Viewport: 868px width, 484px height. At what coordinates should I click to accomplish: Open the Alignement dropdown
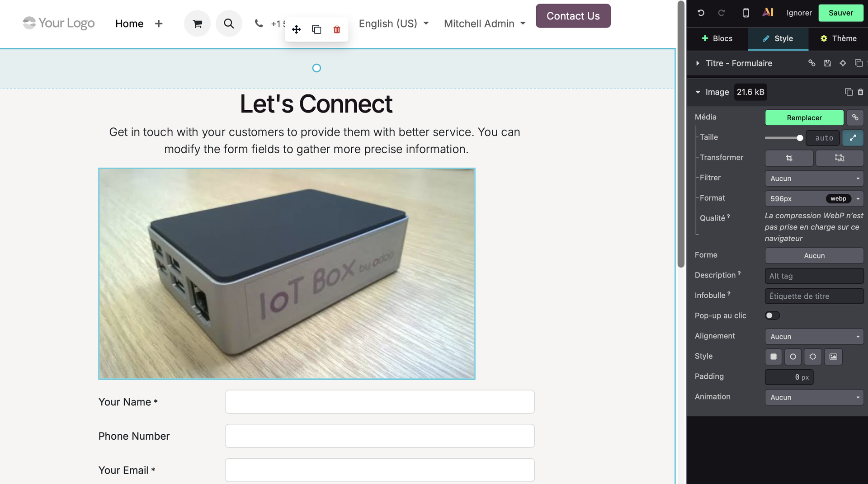pos(814,337)
